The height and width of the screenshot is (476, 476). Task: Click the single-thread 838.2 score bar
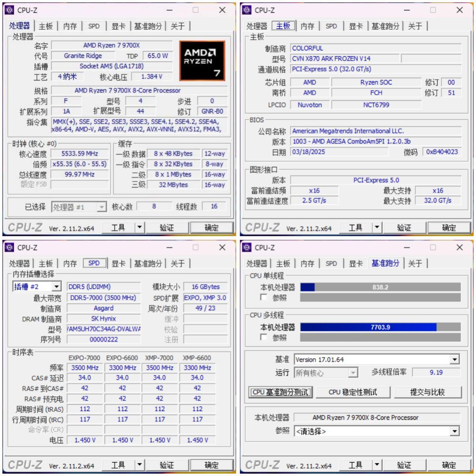click(x=380, y=287)
